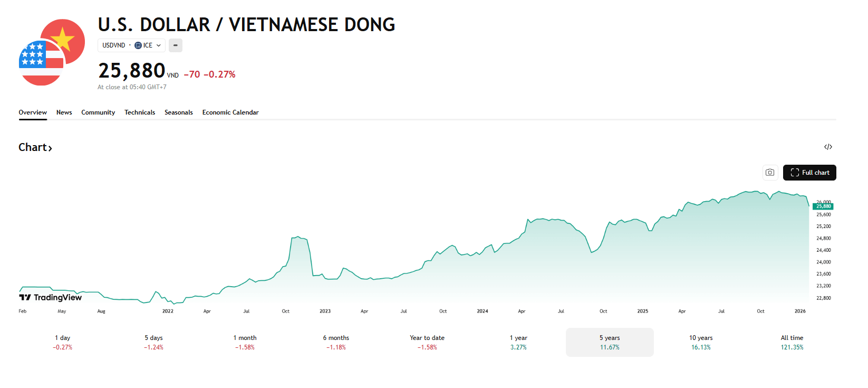The width and height of the screenshot is (868, 388).
Task: Go to the Technicals tab
Action: [140, 112]
